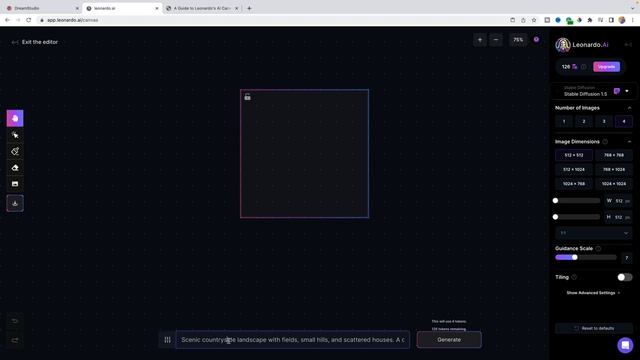Select the pan hand tool
Image resolution: width=640 pixels, height=360 pixels.
[x=15, y=118]
